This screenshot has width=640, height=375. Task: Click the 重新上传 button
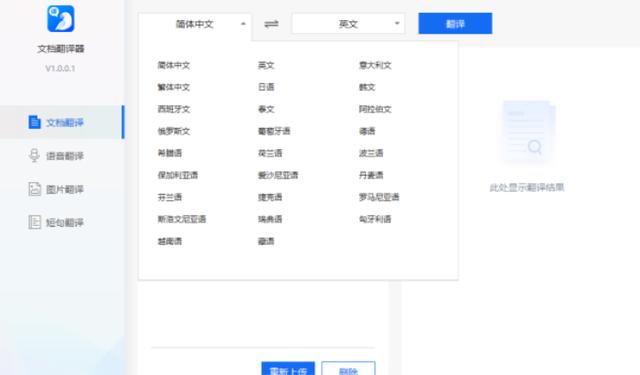pos(288,368)
